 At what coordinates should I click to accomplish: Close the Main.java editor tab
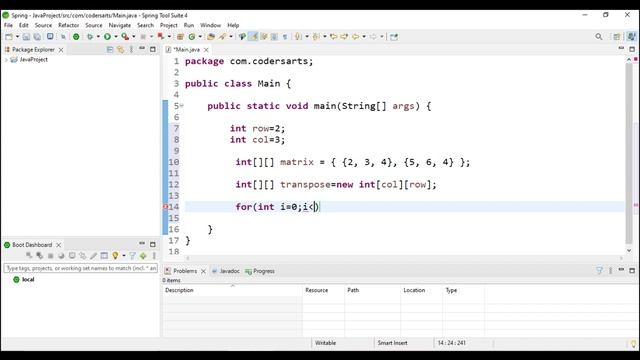(x=206, y=50)
